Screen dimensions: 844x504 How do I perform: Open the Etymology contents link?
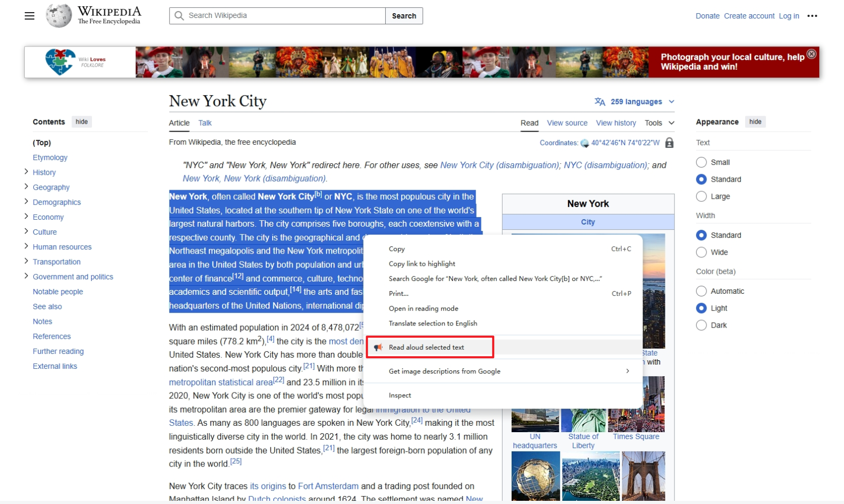pos(50,157)
